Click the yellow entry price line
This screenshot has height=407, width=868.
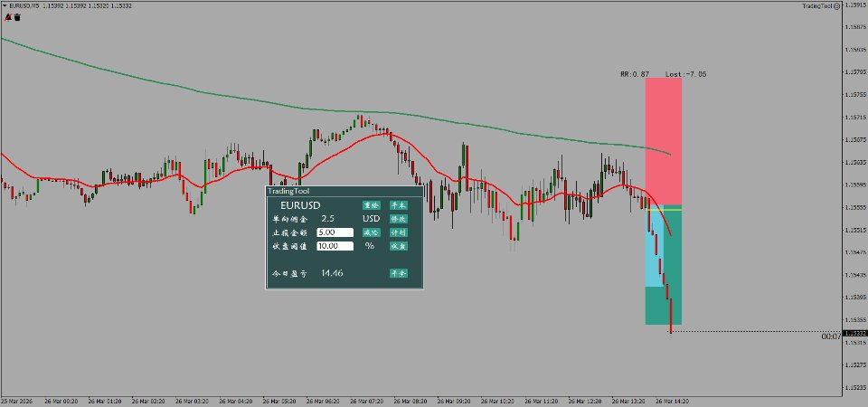coord(663,210)
